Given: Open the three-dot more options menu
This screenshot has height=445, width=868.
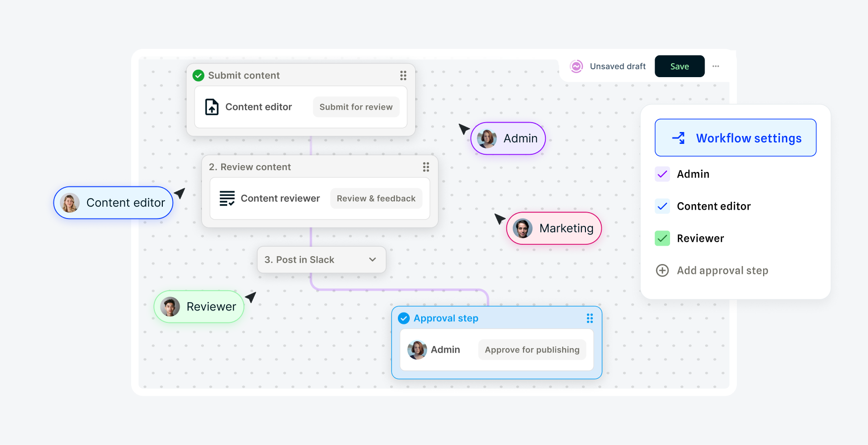Looking at the screenshot, I should point(716,66).
